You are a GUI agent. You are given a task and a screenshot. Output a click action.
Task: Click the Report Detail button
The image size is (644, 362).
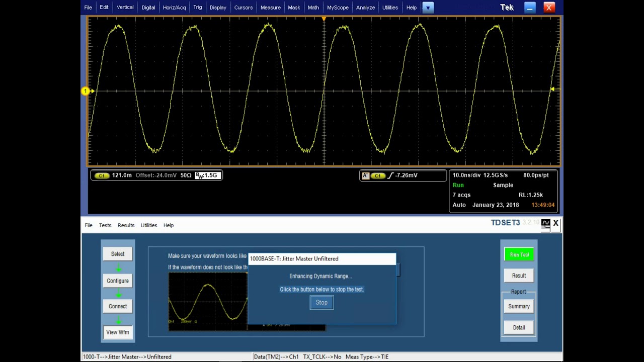pyautogui.click(x=519, y=327)
